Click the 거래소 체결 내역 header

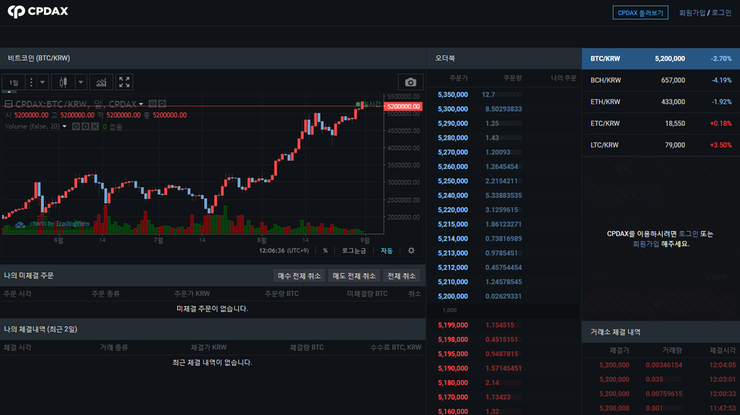[x=615, y=332]
